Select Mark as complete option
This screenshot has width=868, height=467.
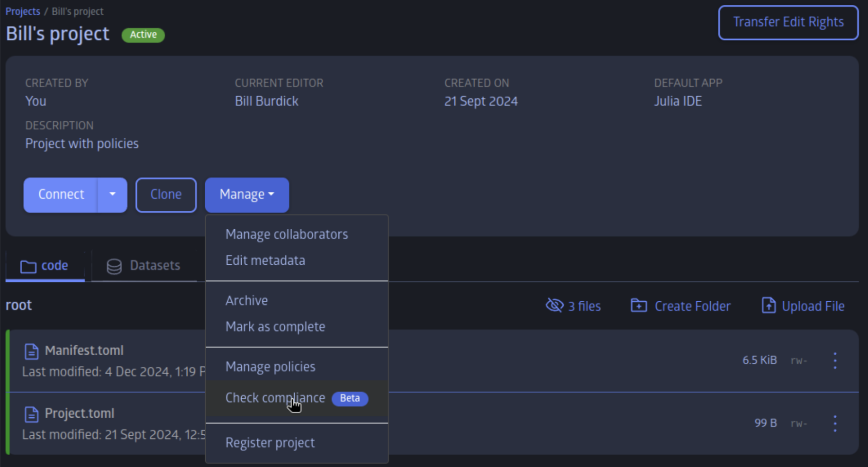[x=275, y=327]
